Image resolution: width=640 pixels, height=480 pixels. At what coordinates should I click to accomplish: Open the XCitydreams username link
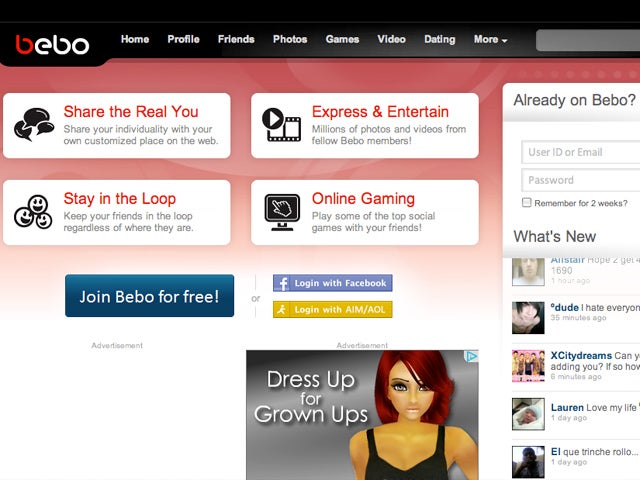click(581, 356)
